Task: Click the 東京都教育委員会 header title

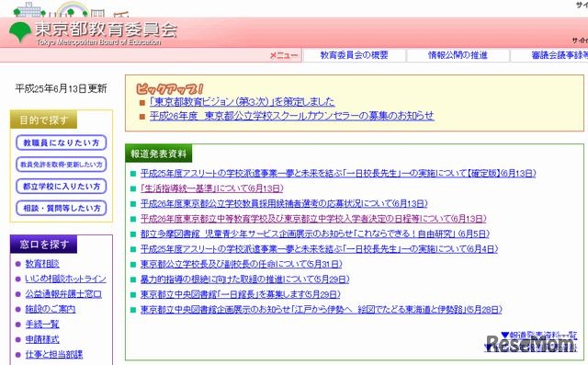Action: [x=107, y=29]
